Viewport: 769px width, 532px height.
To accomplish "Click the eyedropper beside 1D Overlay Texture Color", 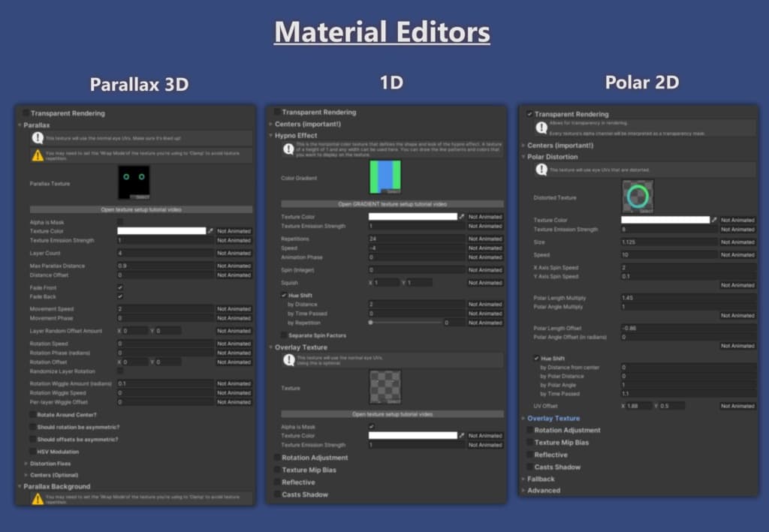I will tap(462, 435).
